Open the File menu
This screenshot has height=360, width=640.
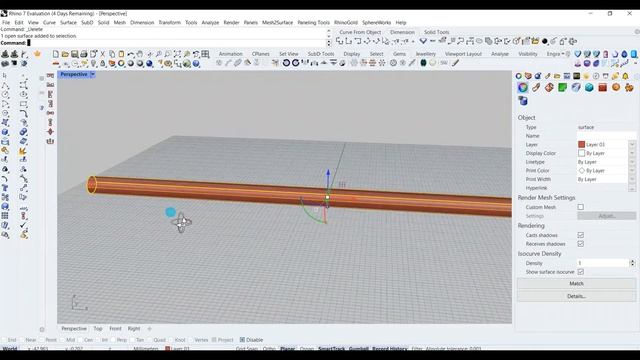click(x=6, y=22)
